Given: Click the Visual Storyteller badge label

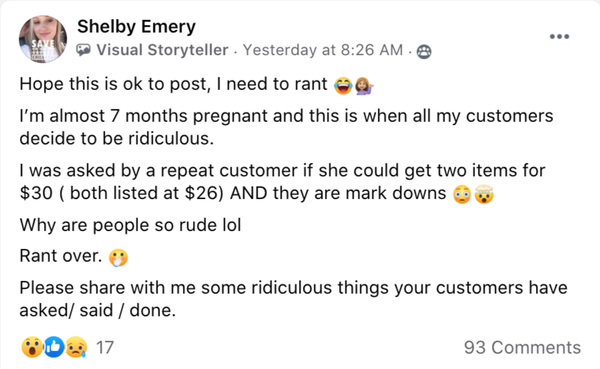Looking at the screenshot, I should coord(162,50).
